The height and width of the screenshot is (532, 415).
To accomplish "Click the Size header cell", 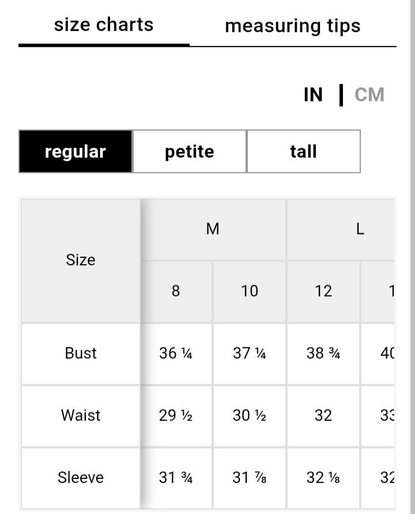I will (x=81, y=260).
